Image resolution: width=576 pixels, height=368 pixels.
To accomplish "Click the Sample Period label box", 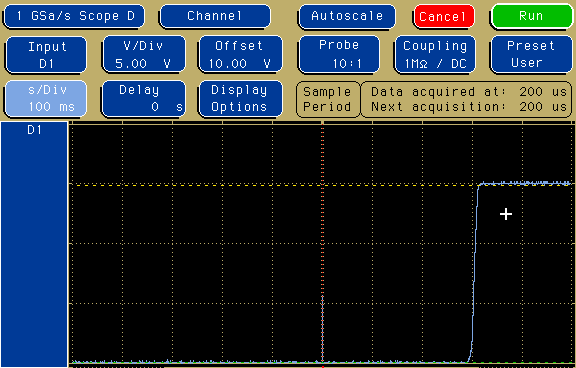I will click(328, 99).
